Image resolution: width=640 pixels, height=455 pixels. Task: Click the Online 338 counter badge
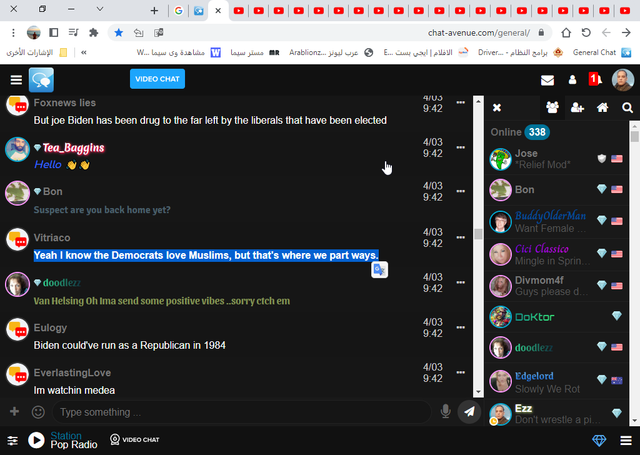coord(537,132)
